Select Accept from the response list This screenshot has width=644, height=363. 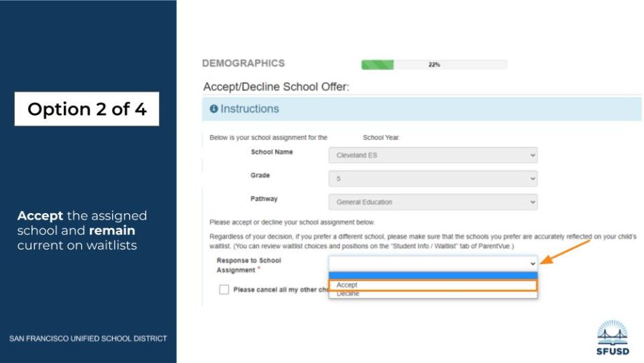click(x=433, y=285)
